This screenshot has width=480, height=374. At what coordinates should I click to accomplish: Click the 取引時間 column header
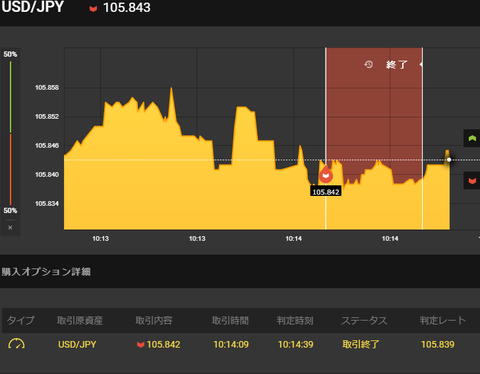[x=230, y=320]
